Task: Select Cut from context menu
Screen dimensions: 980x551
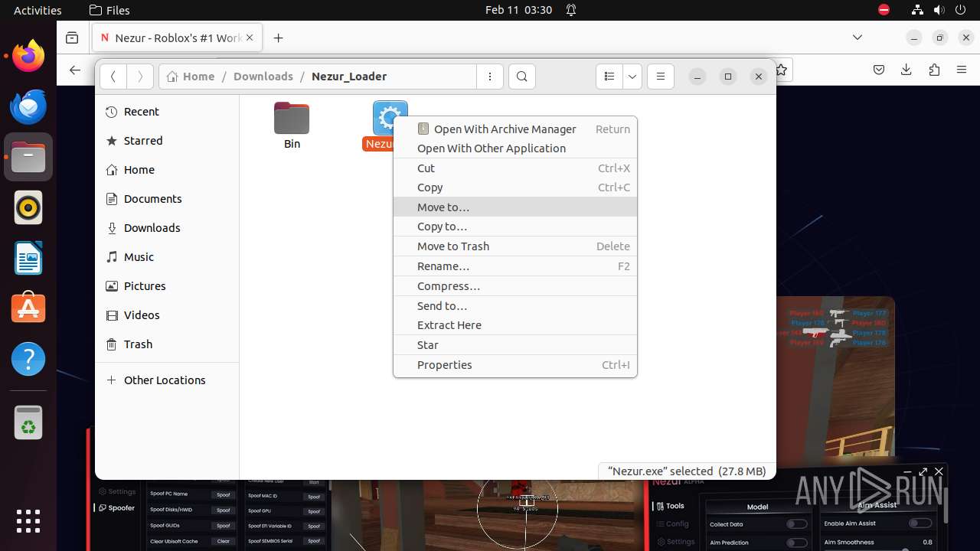Action: [515, 168]
